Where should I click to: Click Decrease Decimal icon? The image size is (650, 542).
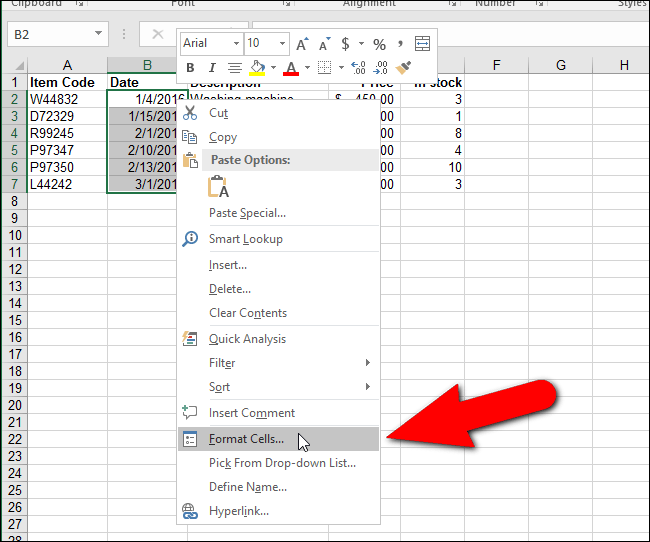click(x=380, y=67)
